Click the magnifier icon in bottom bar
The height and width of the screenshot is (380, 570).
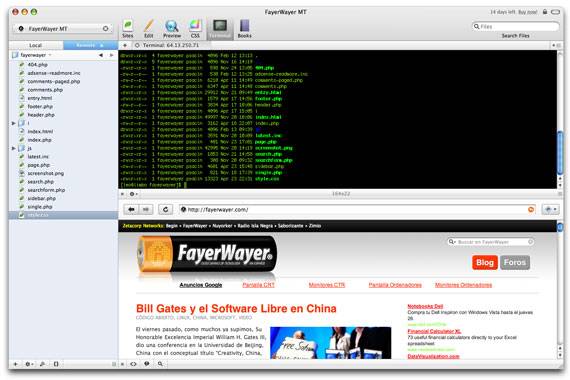tap(160, 364)
